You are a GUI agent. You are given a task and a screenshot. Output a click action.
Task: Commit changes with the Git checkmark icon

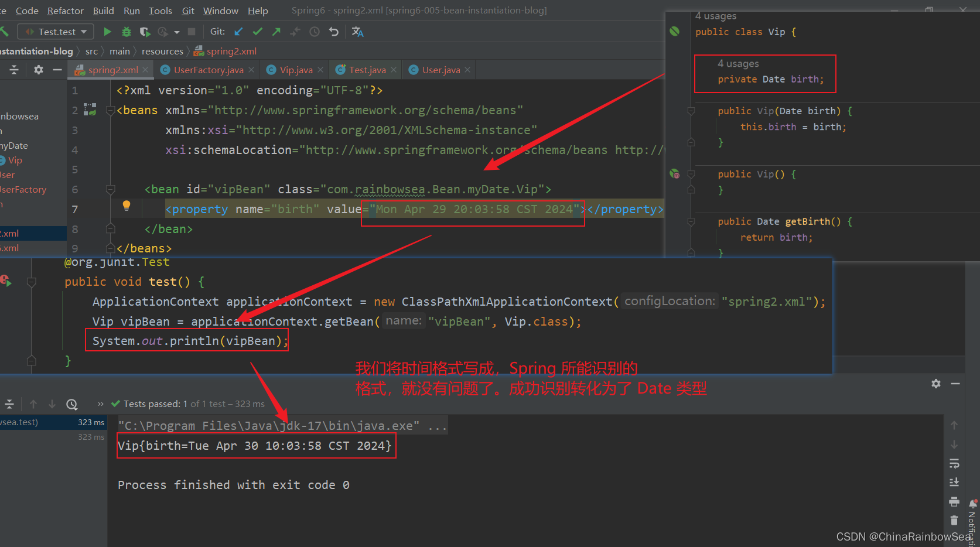coord(257,32)
